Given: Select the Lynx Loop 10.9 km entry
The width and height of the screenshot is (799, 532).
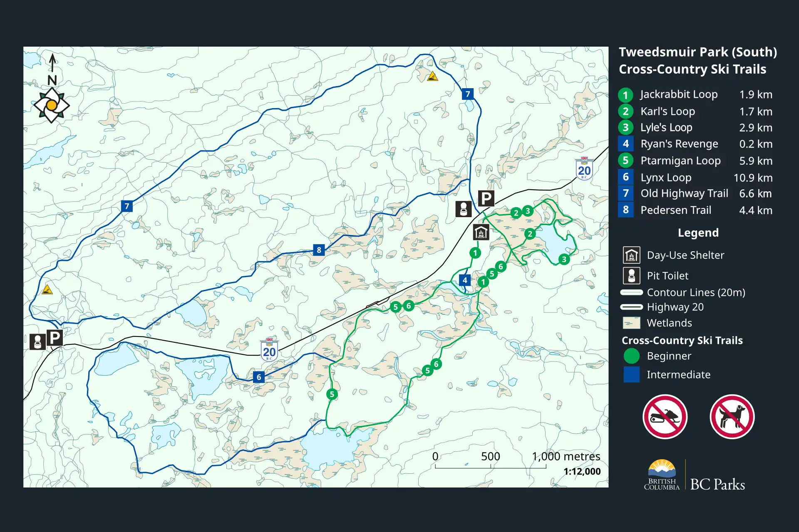Looking at the screenshot, I should 666,178.
